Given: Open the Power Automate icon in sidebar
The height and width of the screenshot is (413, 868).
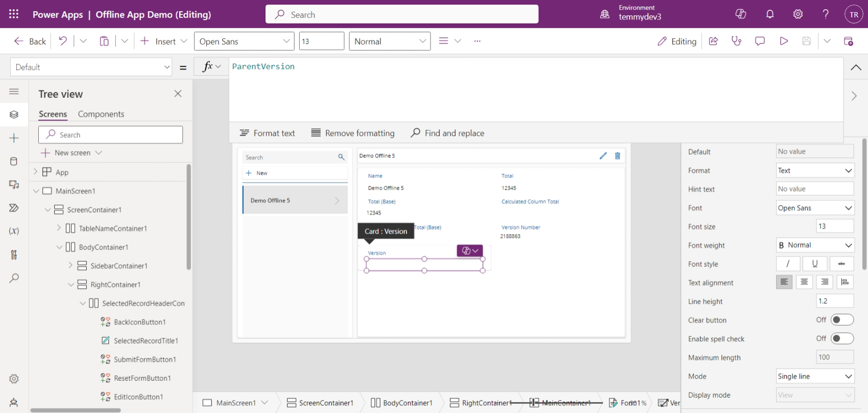Looking at the screenshot, I should point(14,208).
